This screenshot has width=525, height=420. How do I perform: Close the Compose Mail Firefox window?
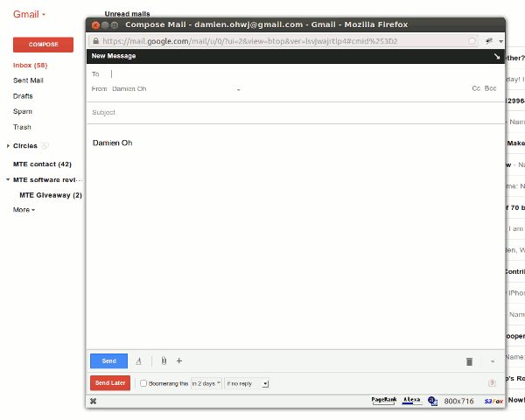click(x=95, y=25)
